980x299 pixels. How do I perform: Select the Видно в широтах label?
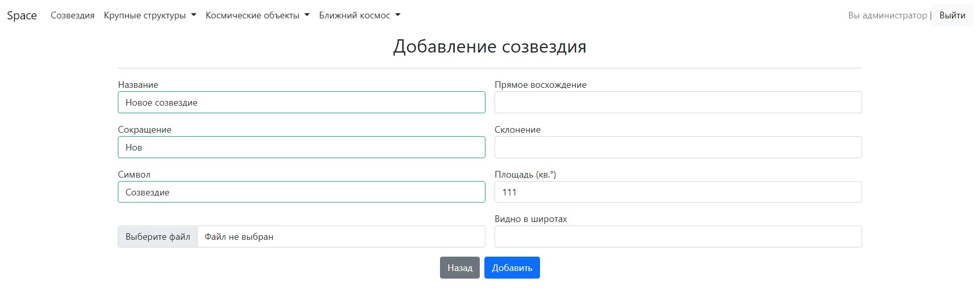pyautogui.click(x=531, y=219)
